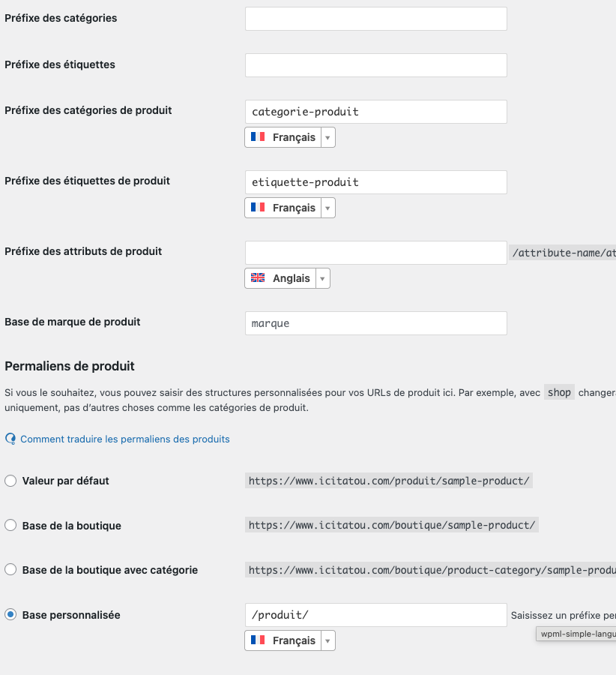The height and width of the screenshot is (675, 616).
Task: Click French flag under custom base field
Action: click(258, 640)
